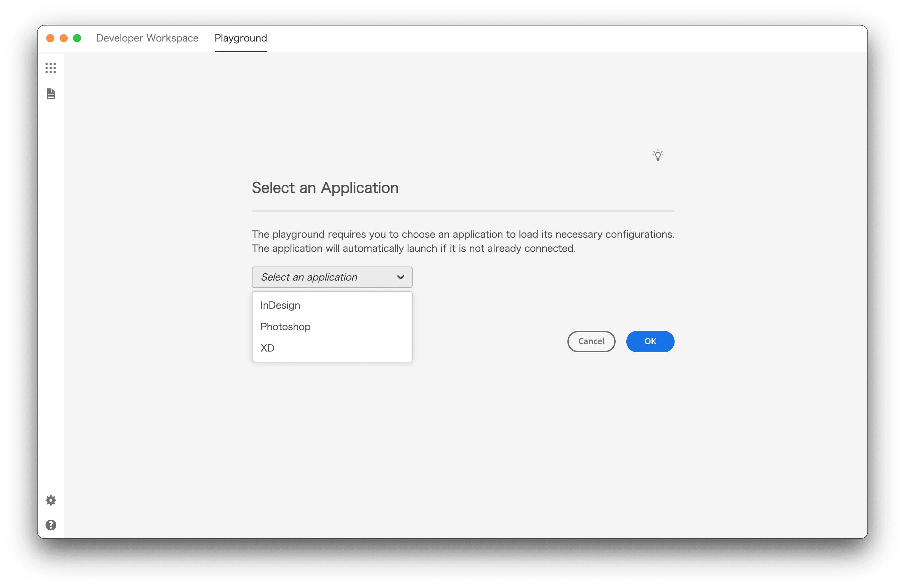This screenshot has width=905, height=588.
Task: Click the OK button
Action: pyautogui.click(x=650, y=342)
